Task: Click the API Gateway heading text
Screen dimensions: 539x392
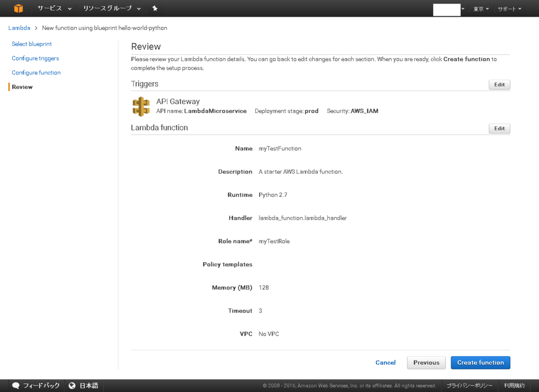Action: point(178,102)
